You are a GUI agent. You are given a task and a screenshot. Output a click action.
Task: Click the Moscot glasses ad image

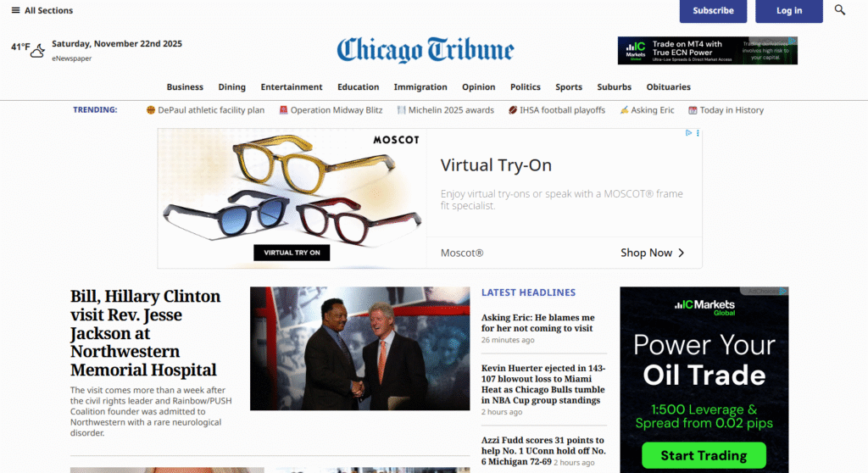(292, 198)
